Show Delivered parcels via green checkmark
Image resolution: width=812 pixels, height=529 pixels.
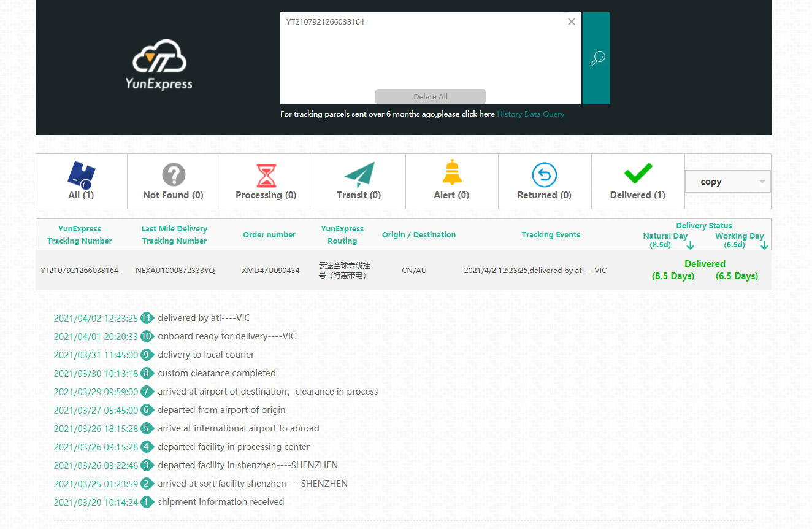point(638,174)
